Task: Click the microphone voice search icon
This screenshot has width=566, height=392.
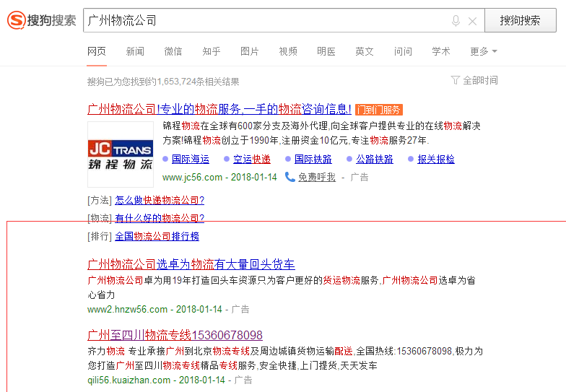Action: point(456,21)
